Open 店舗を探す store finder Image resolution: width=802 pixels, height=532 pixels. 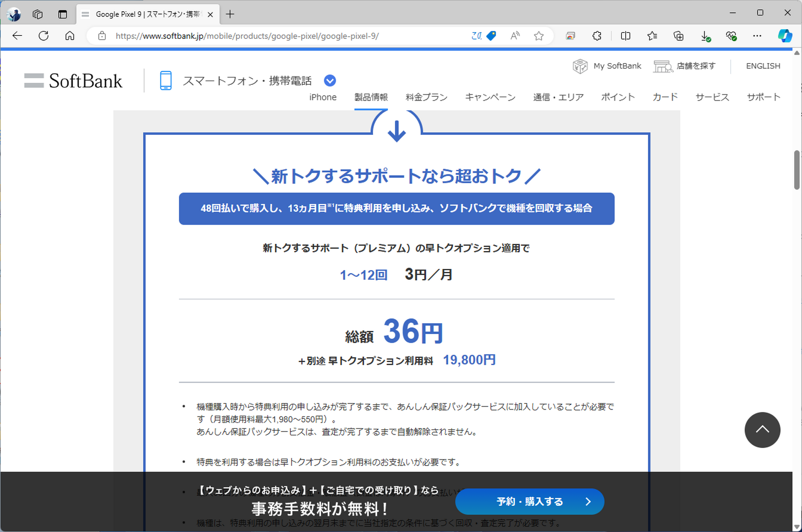tap(685, 66)
